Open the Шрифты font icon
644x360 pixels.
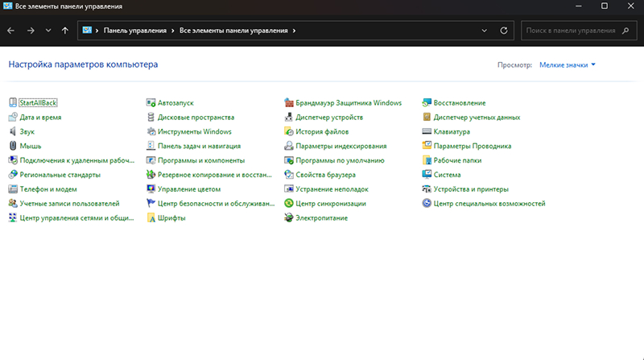pyautogui.click(x=151, y=217)
